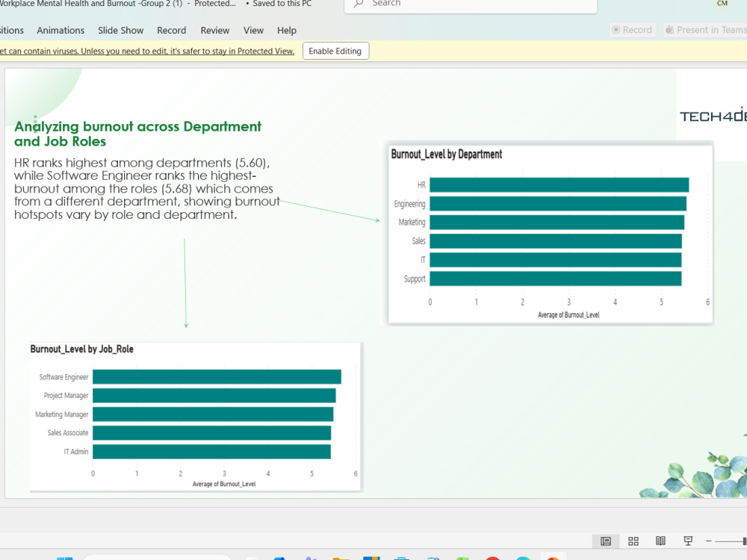
Task: Click the Protected View warning message link
Action: [x=146, y=51]
